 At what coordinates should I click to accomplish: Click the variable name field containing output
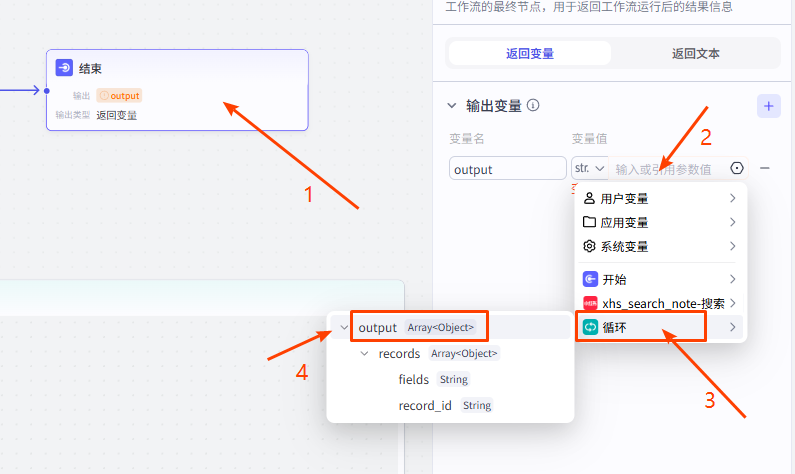[x=507, y=169]
